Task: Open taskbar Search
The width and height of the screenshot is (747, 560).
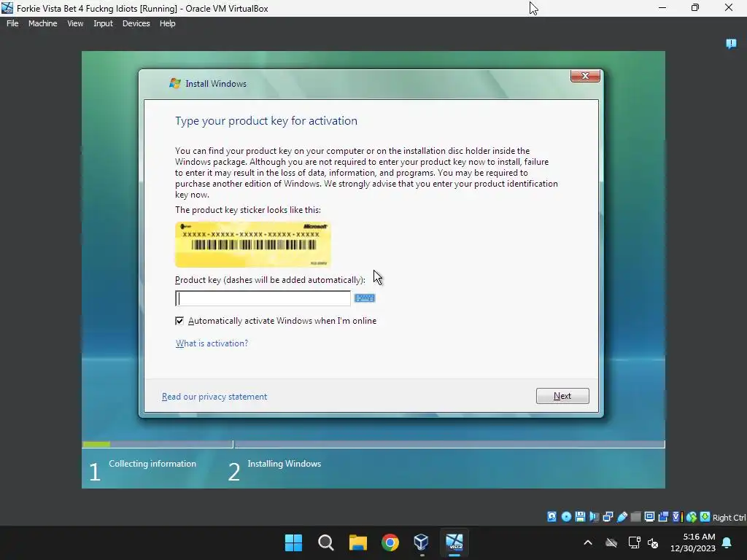Action: click(326, 542)
